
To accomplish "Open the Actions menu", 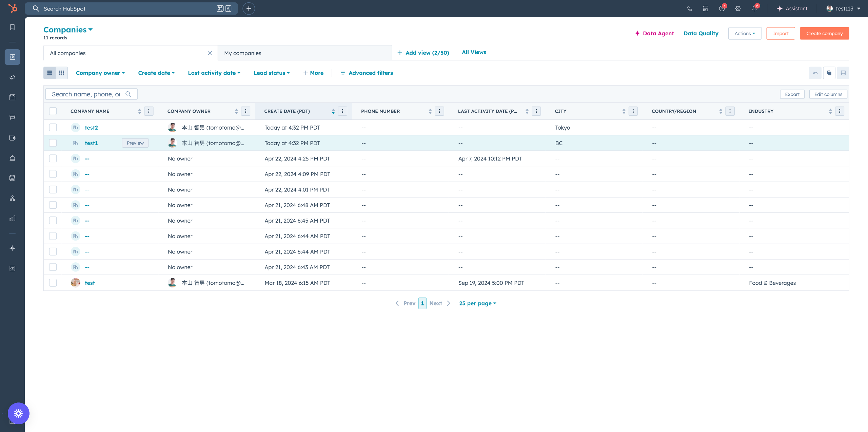I will 745,33.
